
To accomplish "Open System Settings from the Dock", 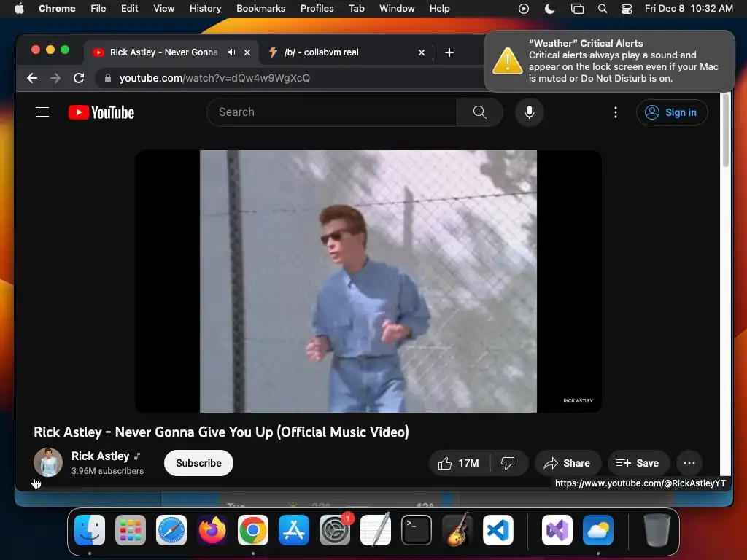I will click(335, 530).
